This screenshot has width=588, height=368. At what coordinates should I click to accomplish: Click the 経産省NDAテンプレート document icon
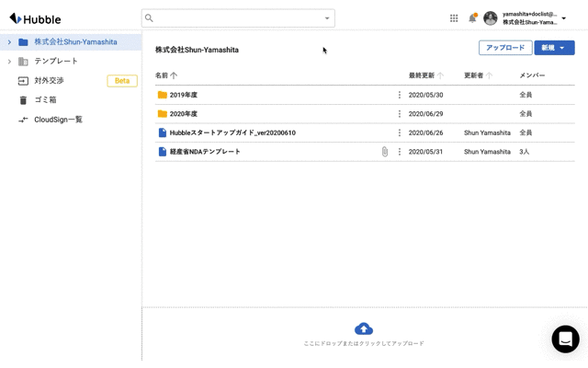[163, 151]
